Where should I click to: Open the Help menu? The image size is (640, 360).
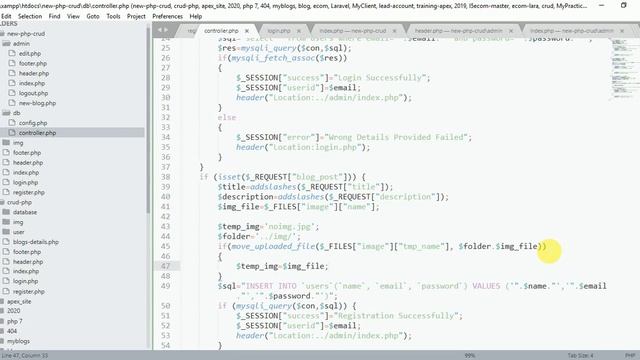(x=196, y=16)
